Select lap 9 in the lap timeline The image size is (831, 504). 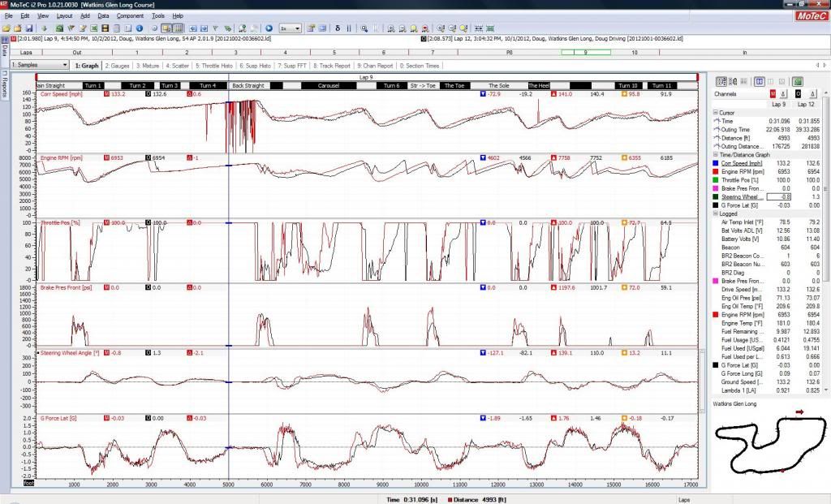(586, 52)
